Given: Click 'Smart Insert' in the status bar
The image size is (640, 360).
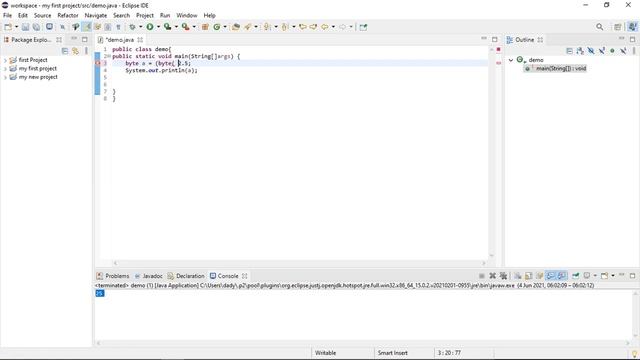Looking at the screenshot, I should pyautogui.click(x=393, y=353).
